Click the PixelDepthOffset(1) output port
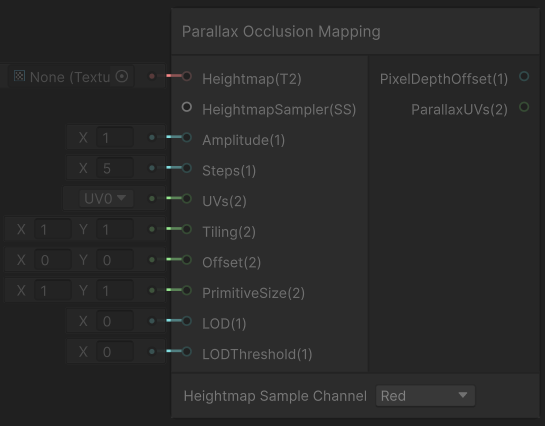The width and height of the screenshot is (545, 426). [524, 76]
